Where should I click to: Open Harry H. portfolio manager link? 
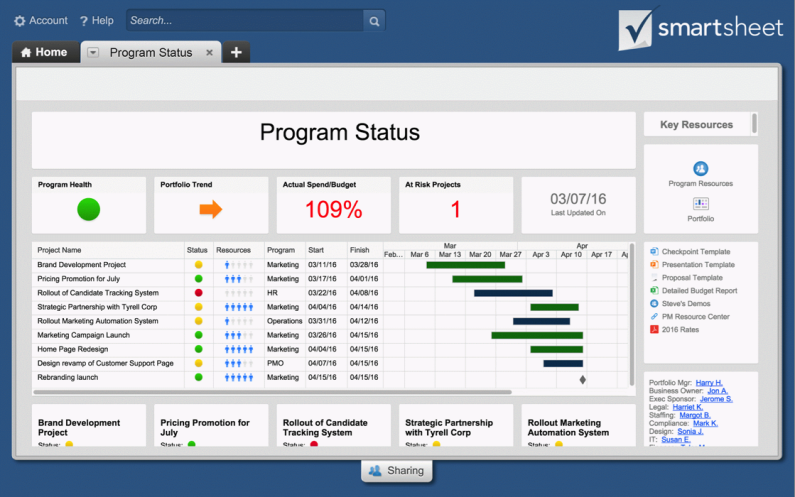pos(709,383)
